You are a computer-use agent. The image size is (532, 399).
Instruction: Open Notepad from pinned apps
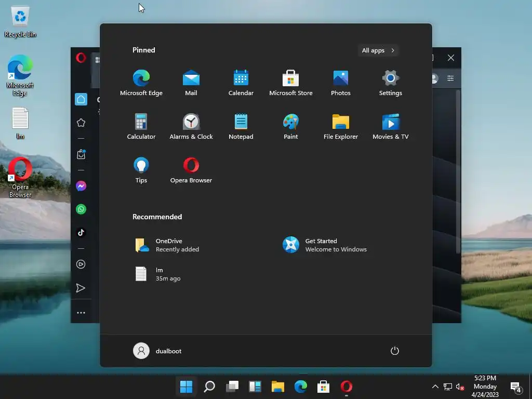point(241,127)
